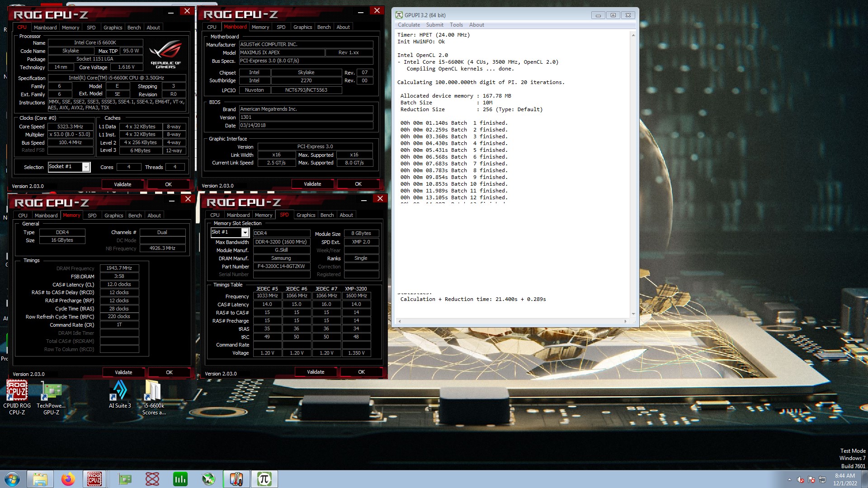Viewport: 868px width, 488px height.
Task: Switch to Memory tab in the SPD window
Action: (x=264, y=215)
